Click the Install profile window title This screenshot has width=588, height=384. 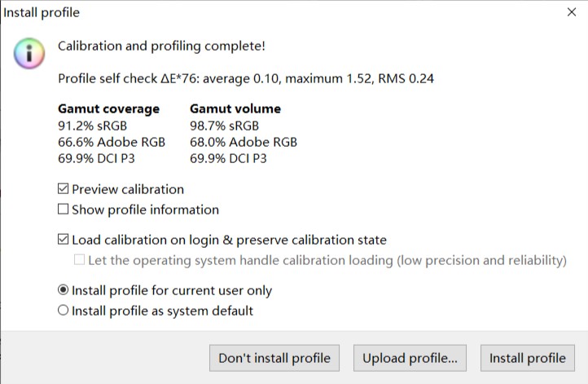pos(42,13)
